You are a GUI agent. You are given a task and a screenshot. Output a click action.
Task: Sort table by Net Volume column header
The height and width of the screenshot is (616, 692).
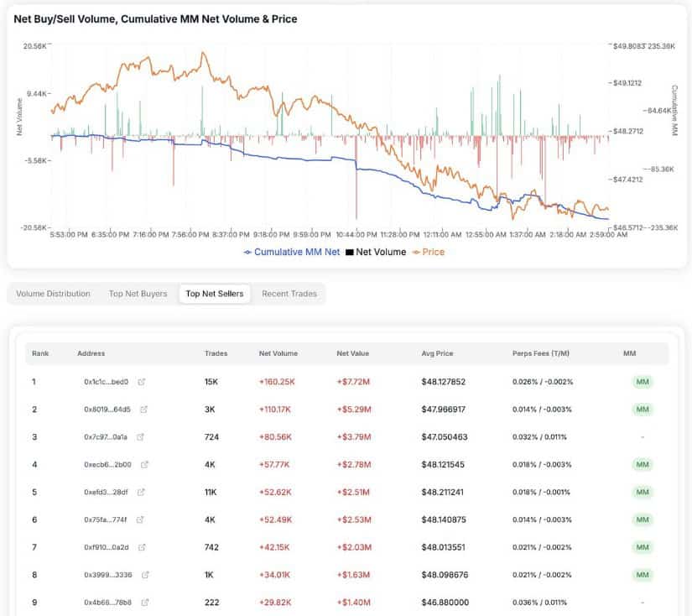click(278, 353)
